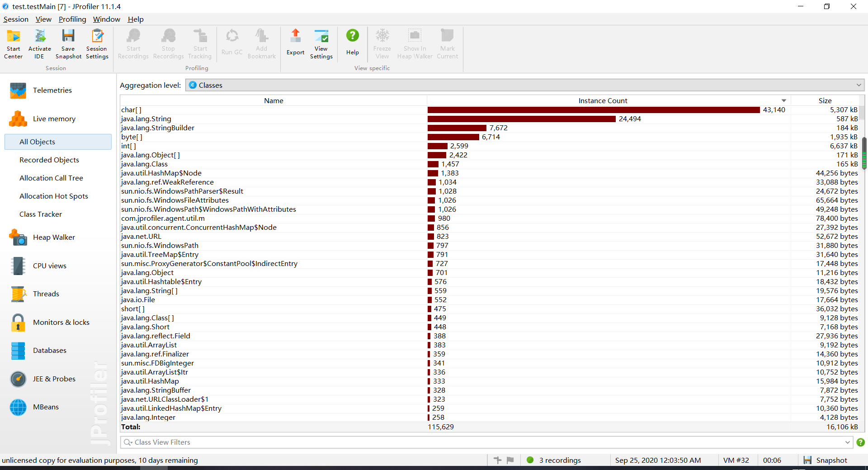Open the Session menu

16,19
